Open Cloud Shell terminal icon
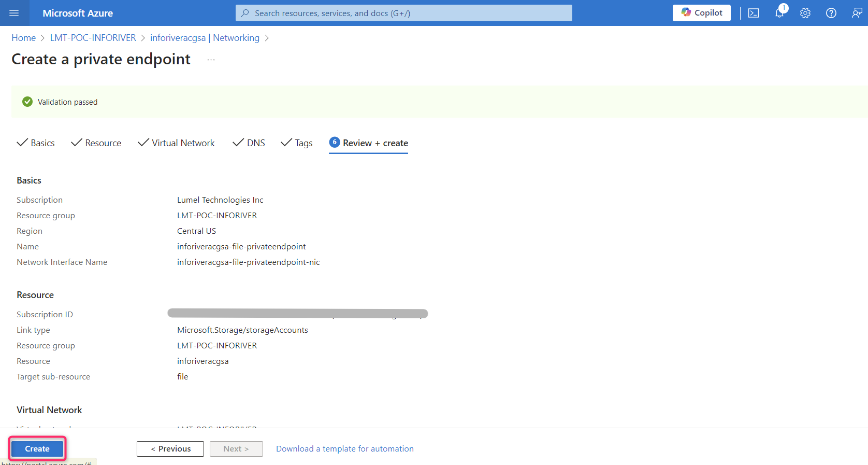This screenshot has height=465, width=868. [754, 13]
